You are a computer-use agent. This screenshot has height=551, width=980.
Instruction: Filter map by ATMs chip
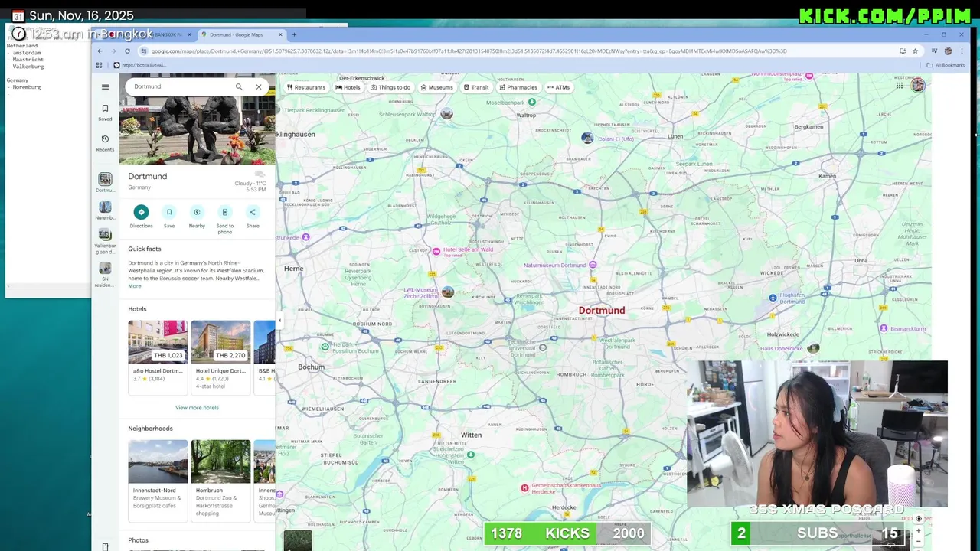click(x=558, y=87)
